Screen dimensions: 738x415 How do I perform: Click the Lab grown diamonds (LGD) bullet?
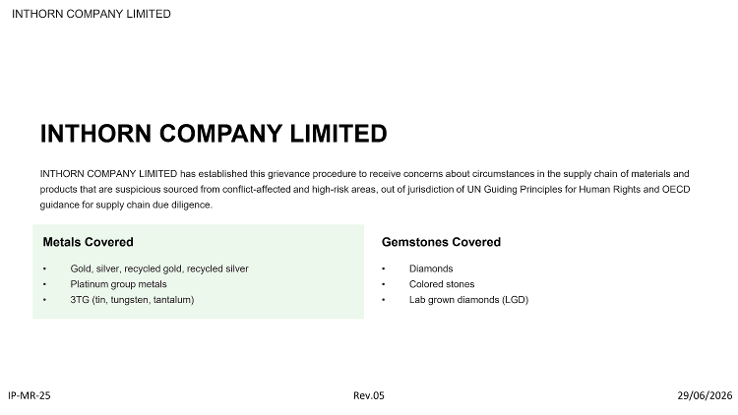point(469,300)
